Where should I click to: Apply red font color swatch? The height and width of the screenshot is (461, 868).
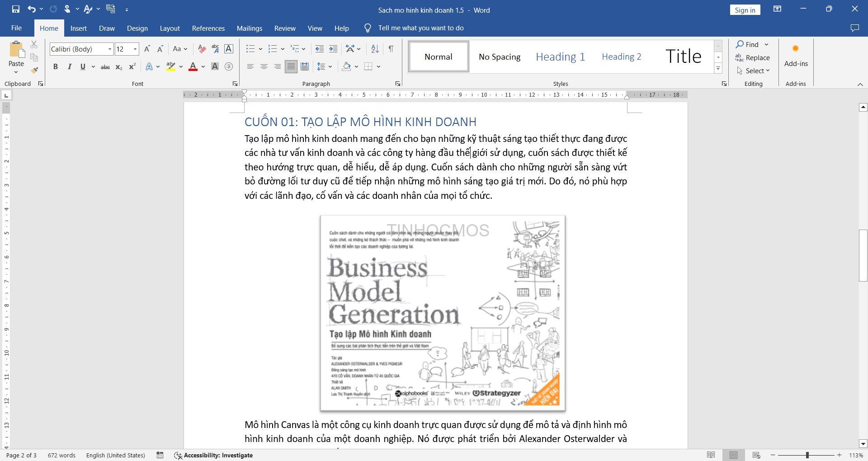point(193,67)
